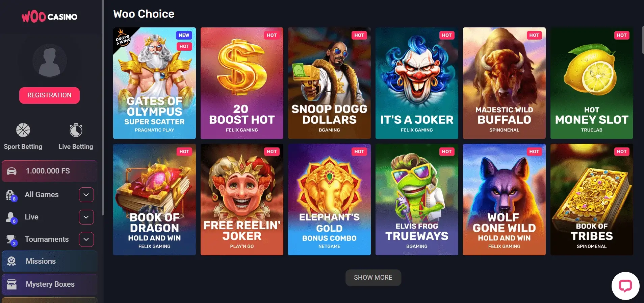Click the page vertical scrollbar thumb
This screenshot has height=303, width=644.
(643, 40)
